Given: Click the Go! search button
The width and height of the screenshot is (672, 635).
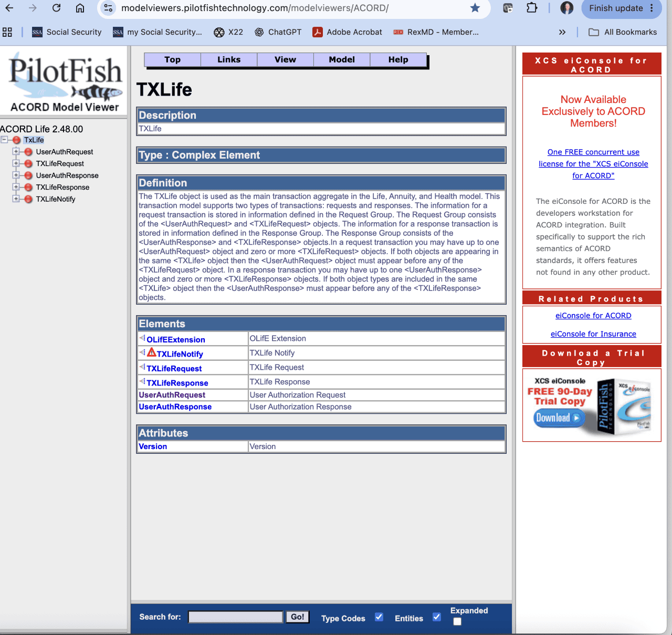Looking at the screenshot, I should coord(297,617).
